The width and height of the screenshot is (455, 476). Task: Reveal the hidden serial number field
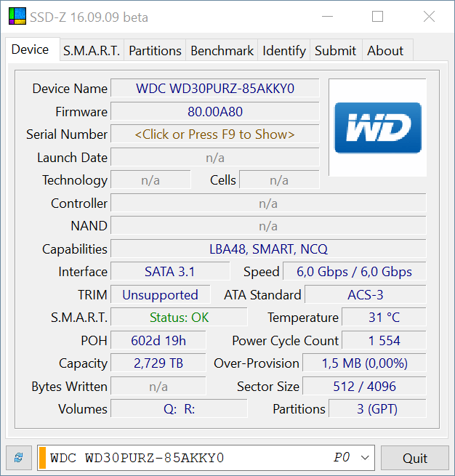pyautogui.click(x=215, y=134)
